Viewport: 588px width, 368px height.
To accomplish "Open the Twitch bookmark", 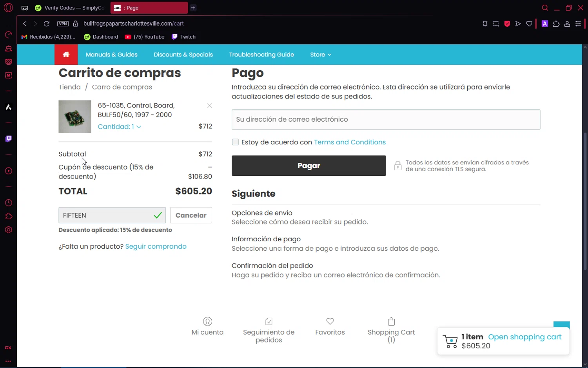I will tap(183, 37).
